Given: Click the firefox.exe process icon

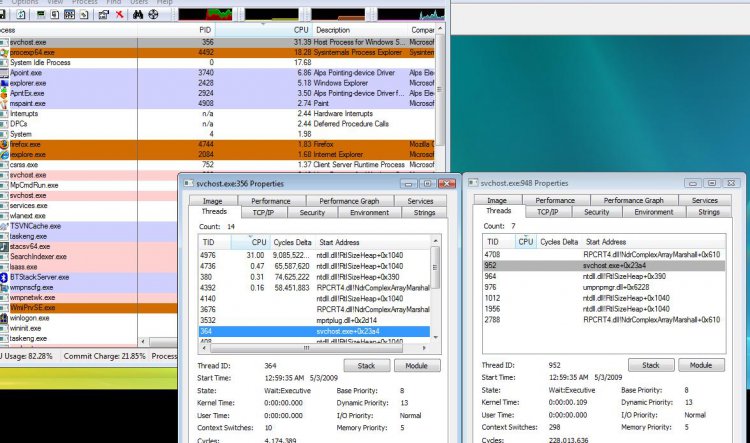Looking at the screenshot, I should point(4,144).
